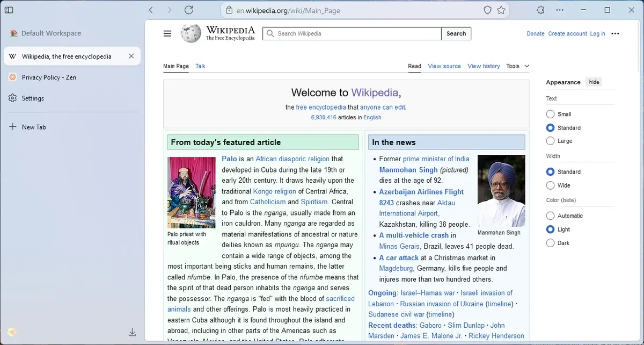Click the Settings gear icon in sidebar

13,98
